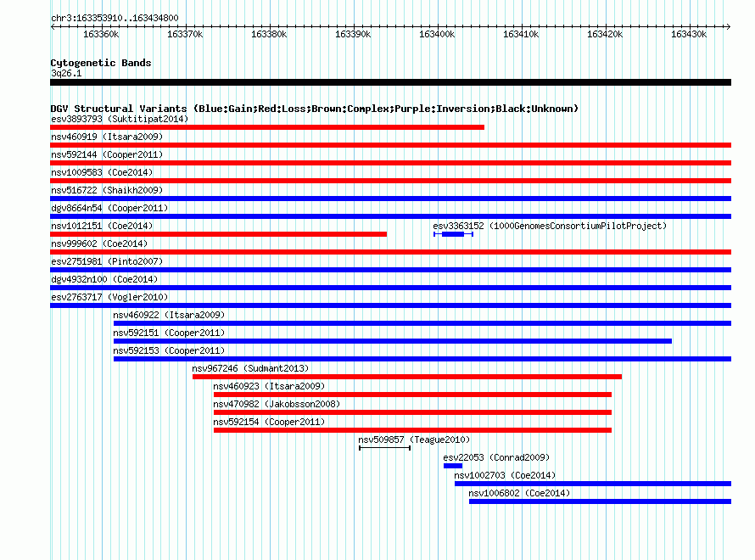Click the blue bar under esv2763717
This screenshot has height=560, width=755.
390,305
